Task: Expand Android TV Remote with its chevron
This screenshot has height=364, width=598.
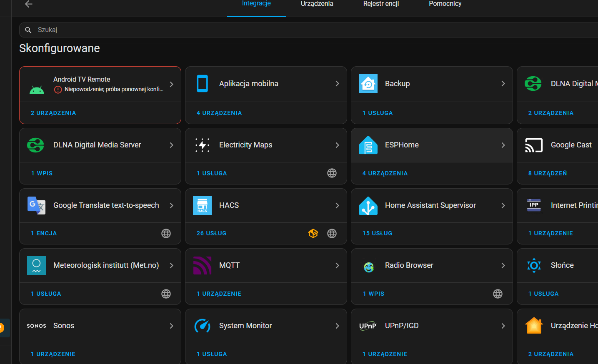Action: point(171,84)
